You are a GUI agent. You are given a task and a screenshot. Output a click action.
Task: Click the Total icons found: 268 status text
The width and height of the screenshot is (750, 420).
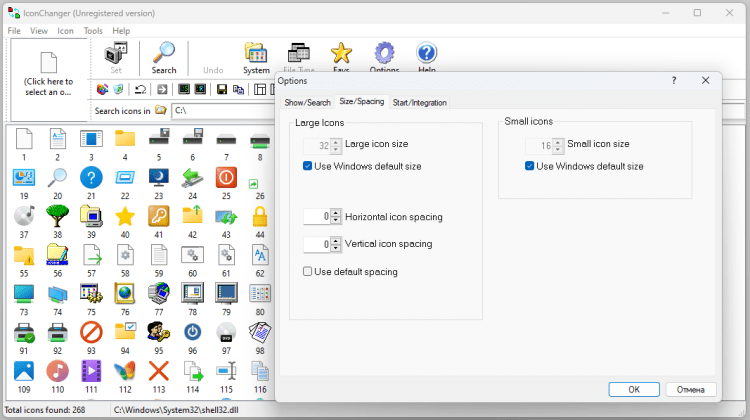coord(45,410)
